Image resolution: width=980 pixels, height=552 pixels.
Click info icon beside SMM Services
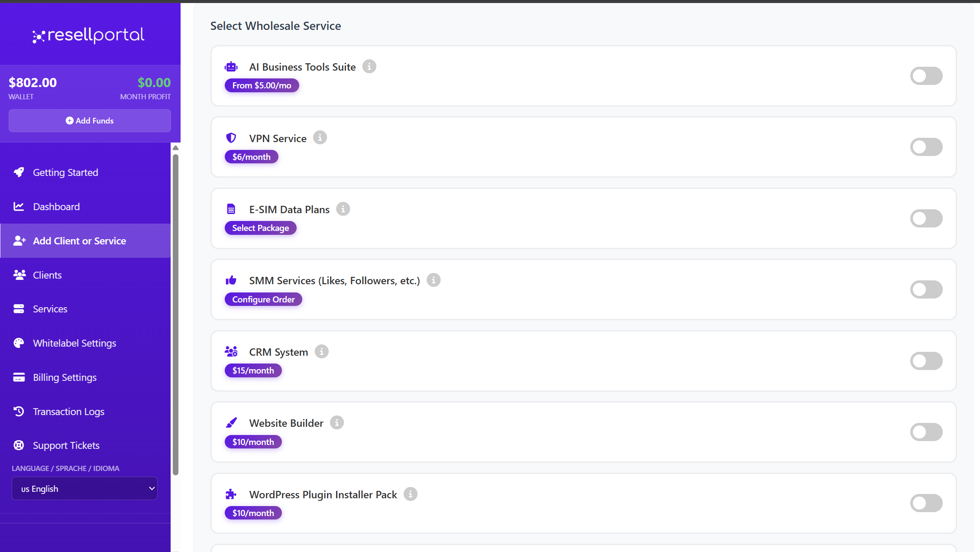(x=433, y=280)
